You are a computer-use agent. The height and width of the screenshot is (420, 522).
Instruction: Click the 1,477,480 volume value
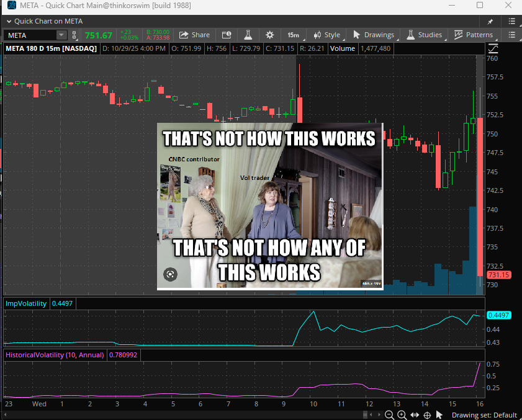point(376,48)
